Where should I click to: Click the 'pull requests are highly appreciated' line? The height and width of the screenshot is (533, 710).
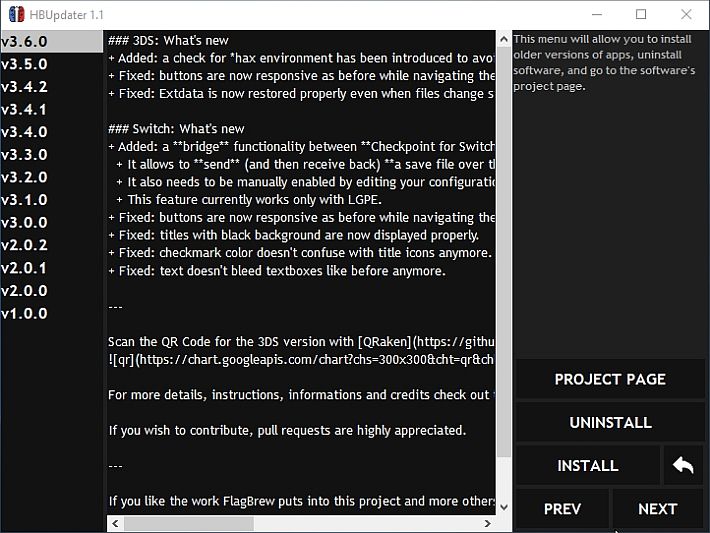287,430
